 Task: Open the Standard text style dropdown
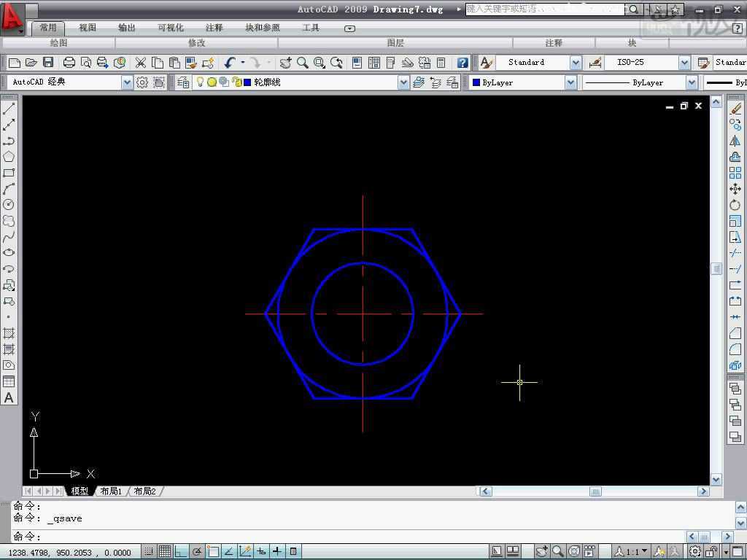576,63
